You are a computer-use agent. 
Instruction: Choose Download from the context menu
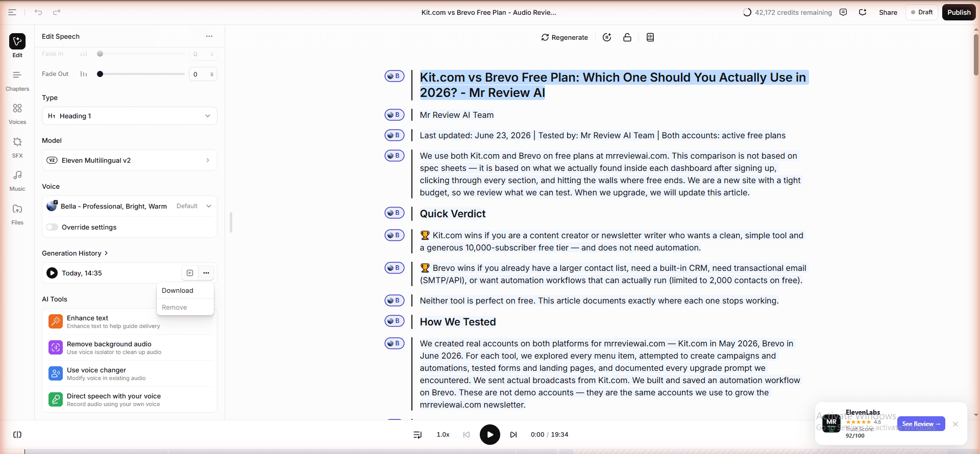point(185,290)
